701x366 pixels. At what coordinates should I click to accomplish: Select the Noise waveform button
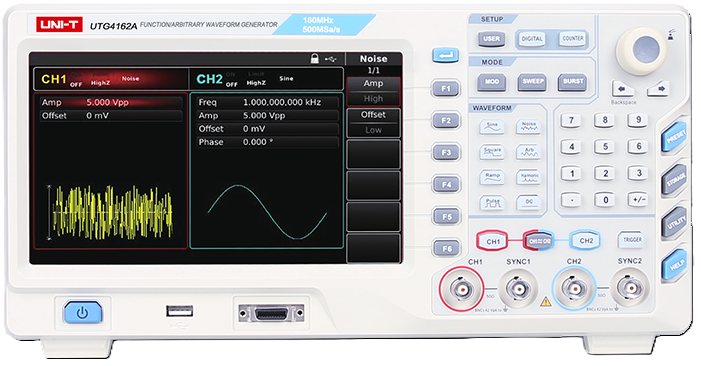pos(529,127)
